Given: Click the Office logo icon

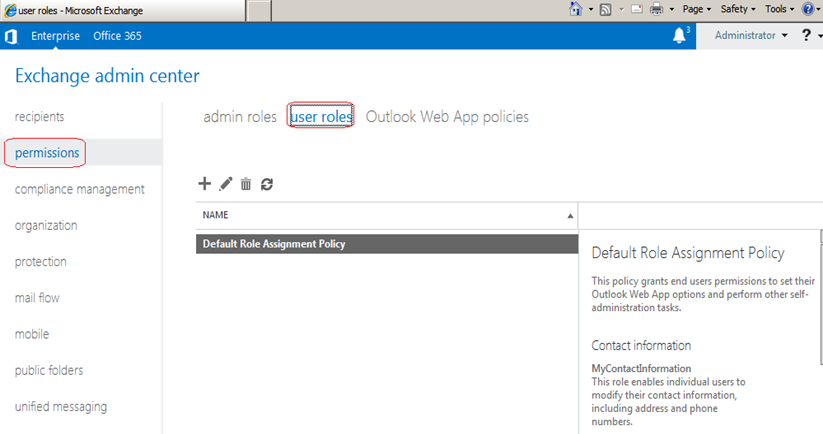Looking at the screenshot, I should (x=11, y=36).
